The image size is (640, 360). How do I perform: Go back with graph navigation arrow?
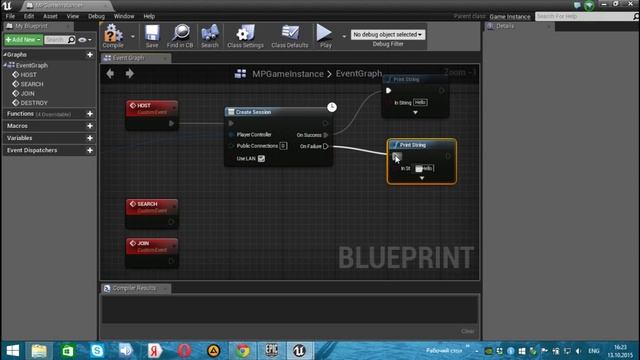point(110,73)
